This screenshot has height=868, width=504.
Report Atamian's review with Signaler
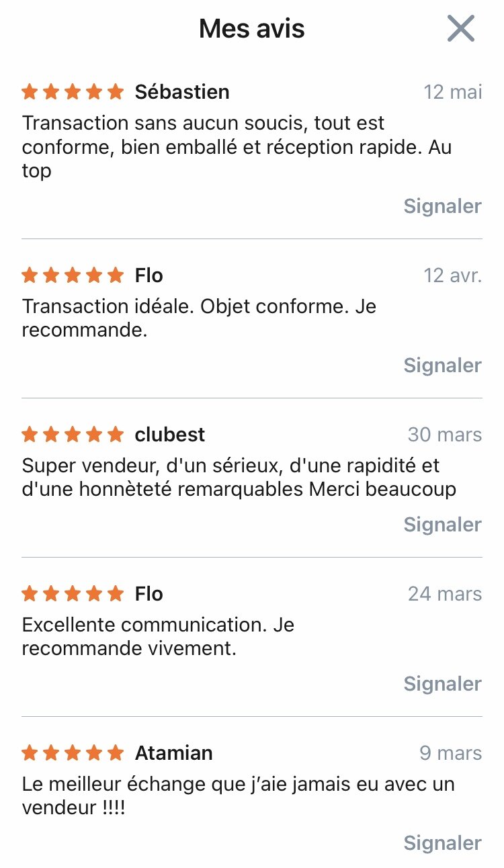[442, 843]
